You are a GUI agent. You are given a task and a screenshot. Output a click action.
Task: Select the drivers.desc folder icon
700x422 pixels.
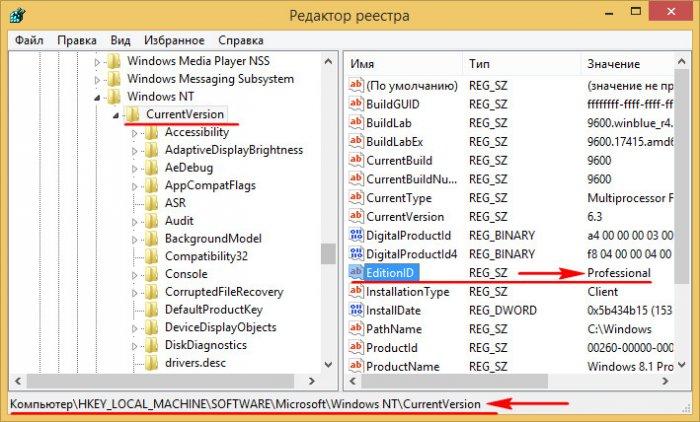click(x=151, y=363)
